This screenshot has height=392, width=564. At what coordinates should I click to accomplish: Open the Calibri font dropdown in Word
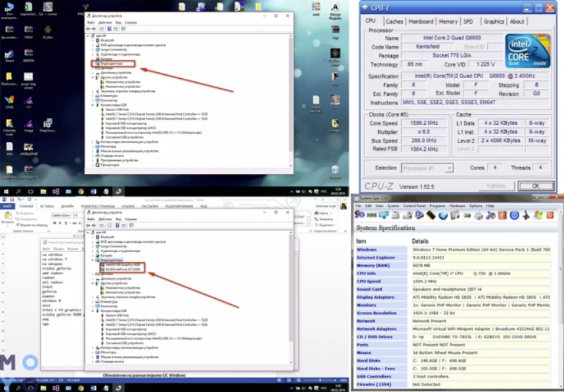70,215
